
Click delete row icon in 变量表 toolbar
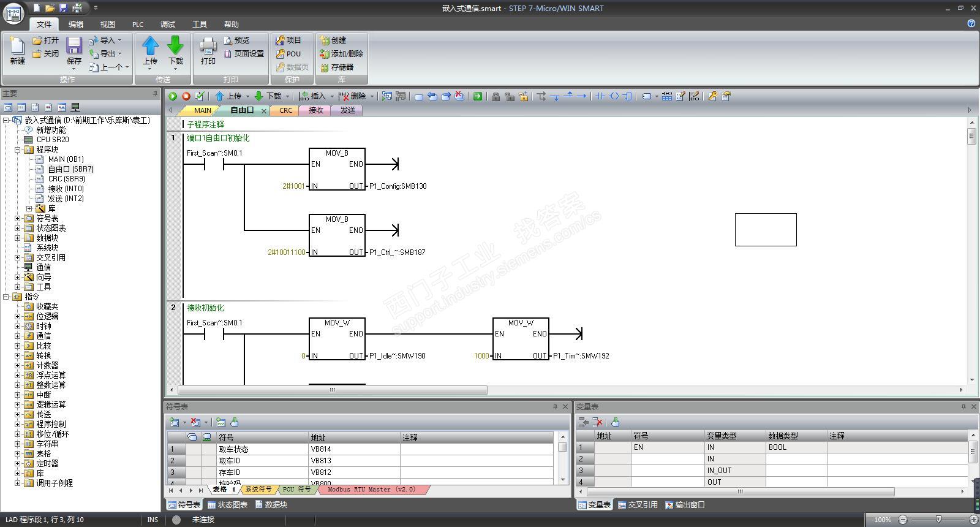coord(598,422)
